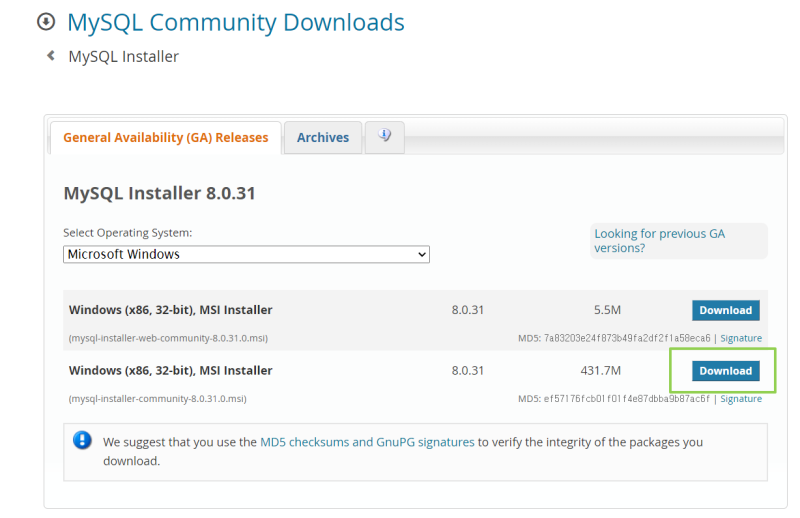Open Looking for previous GA versions link
The image size is (800, 518).
(x=659, y=240)
